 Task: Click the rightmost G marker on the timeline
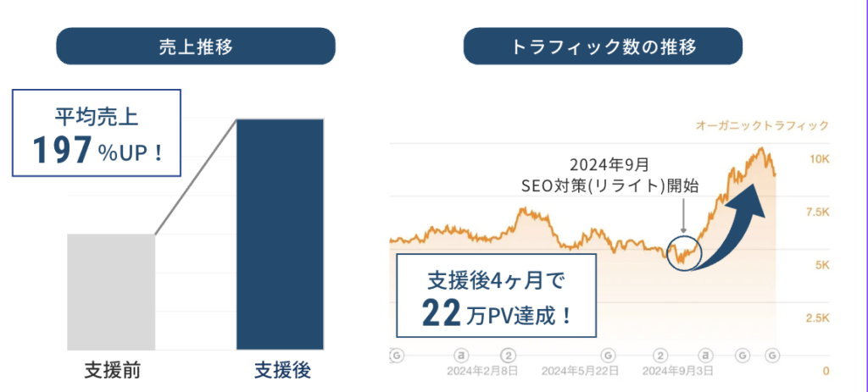pos(771,354)
